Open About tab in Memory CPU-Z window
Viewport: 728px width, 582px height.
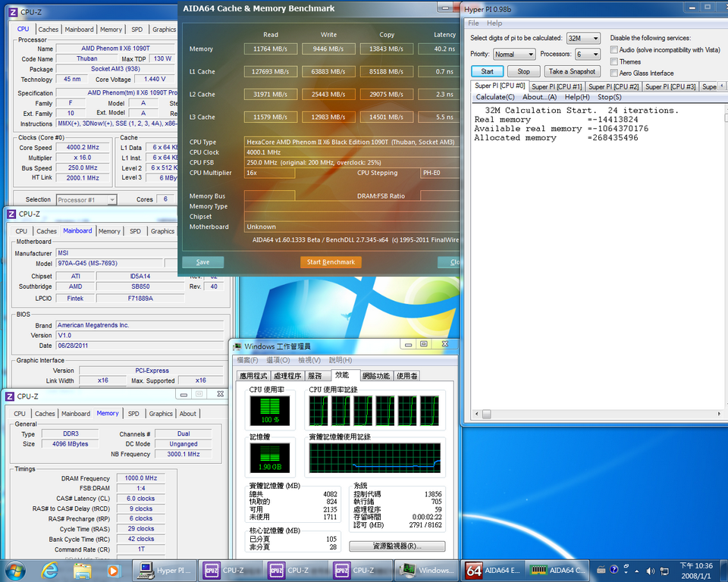[187, 414]
